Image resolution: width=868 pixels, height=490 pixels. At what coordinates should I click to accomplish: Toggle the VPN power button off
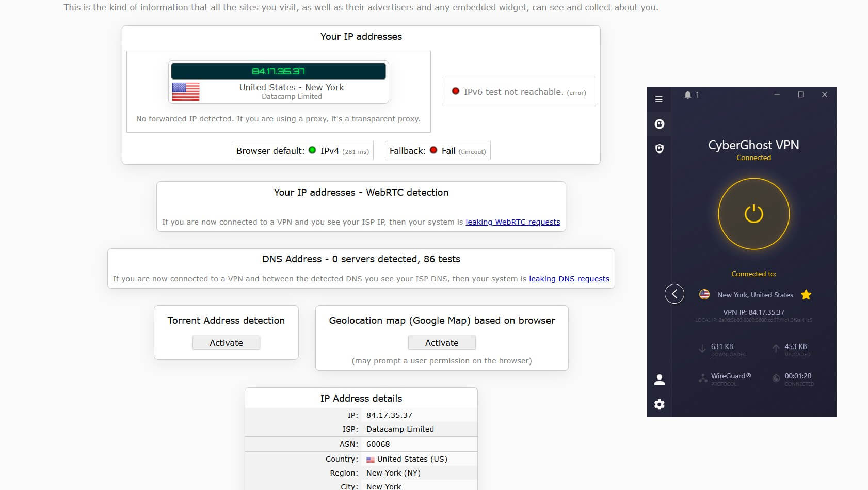[x=753, y=214]
